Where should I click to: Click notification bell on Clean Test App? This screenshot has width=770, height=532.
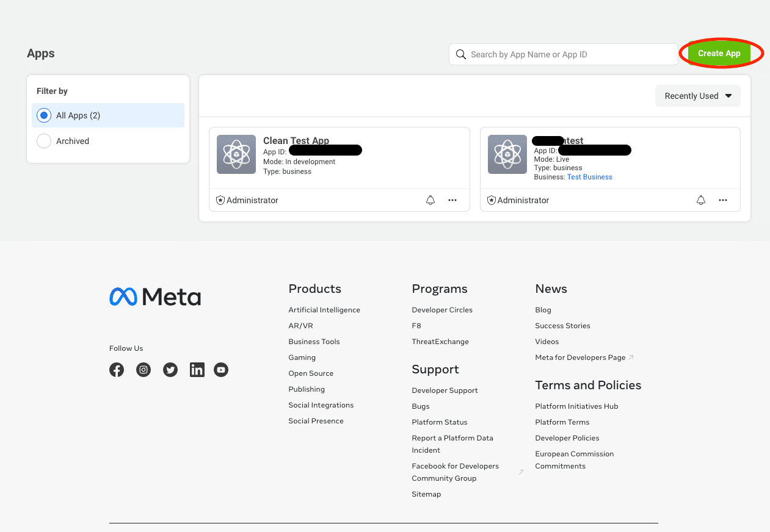[x=430, y=200]
